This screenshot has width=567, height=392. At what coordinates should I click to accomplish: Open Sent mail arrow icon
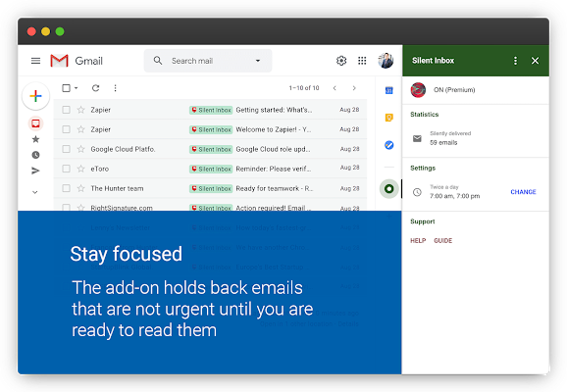point(35,171)
